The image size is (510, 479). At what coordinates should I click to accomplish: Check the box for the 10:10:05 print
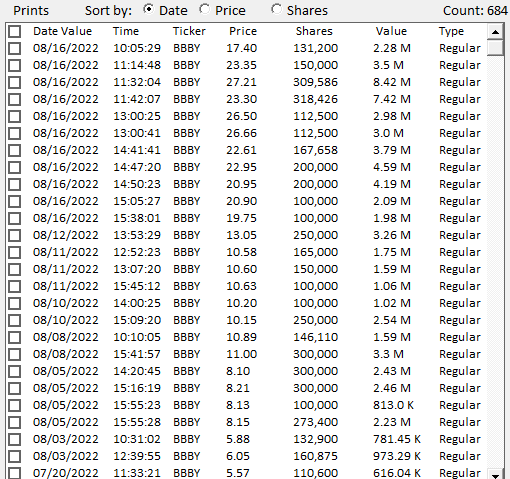(15, 337)
